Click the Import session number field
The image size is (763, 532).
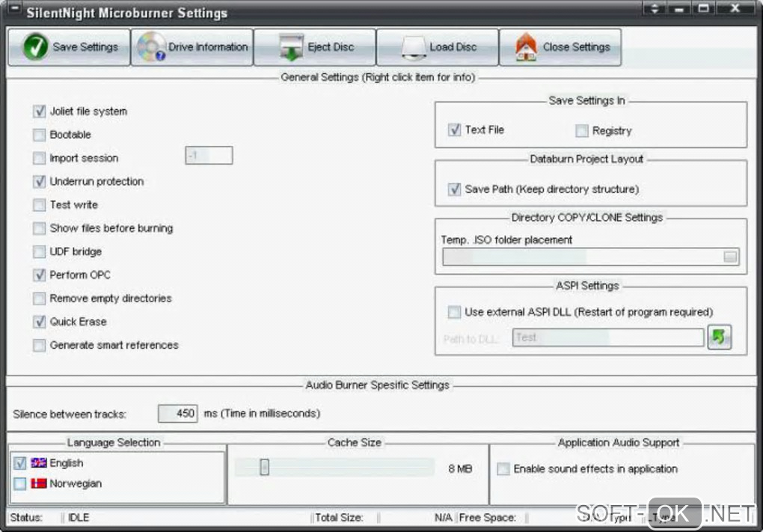pos(209,156)
